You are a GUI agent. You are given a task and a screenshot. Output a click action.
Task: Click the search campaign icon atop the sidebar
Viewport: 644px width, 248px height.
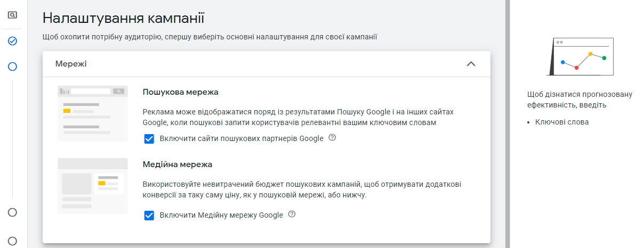[x=13, y=15]
